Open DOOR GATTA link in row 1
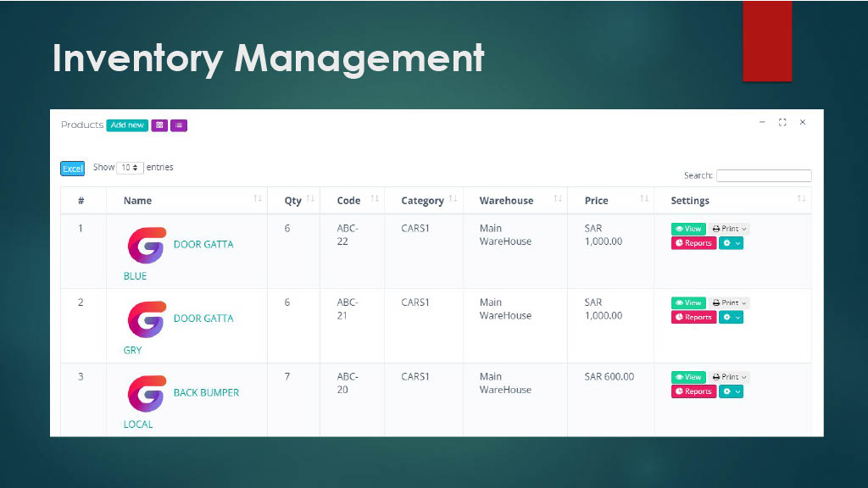This screenshot has width=868, height=488. pyautogui.click(x=203, y=245)
